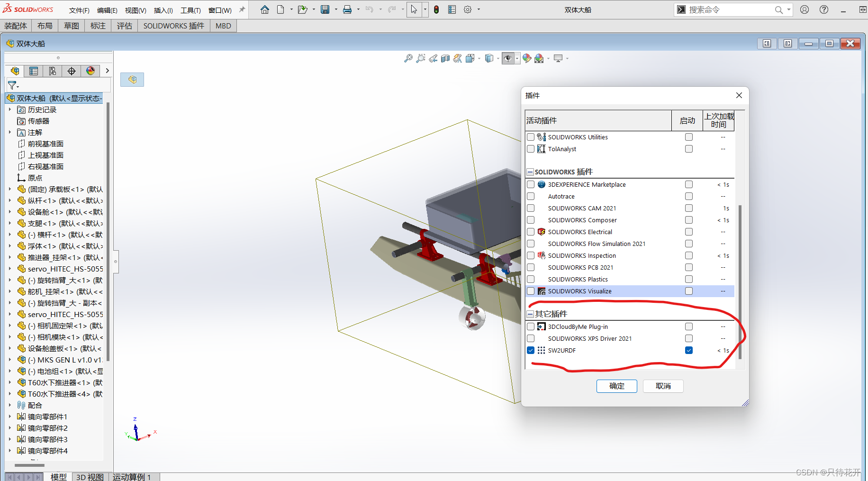Enable SOLIDWORKS Visualize active checkbox
Viewport: 868px width, 481px height.
click(531, 291)
